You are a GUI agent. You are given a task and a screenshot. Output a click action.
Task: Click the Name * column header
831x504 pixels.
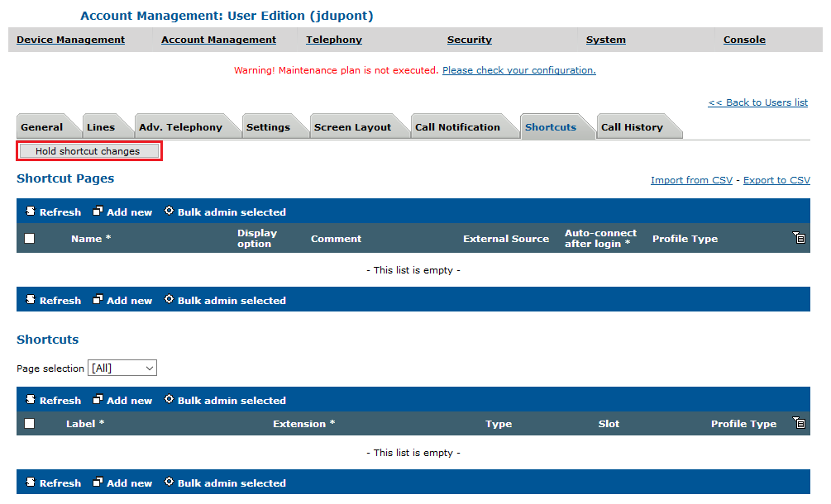(91, 239)
